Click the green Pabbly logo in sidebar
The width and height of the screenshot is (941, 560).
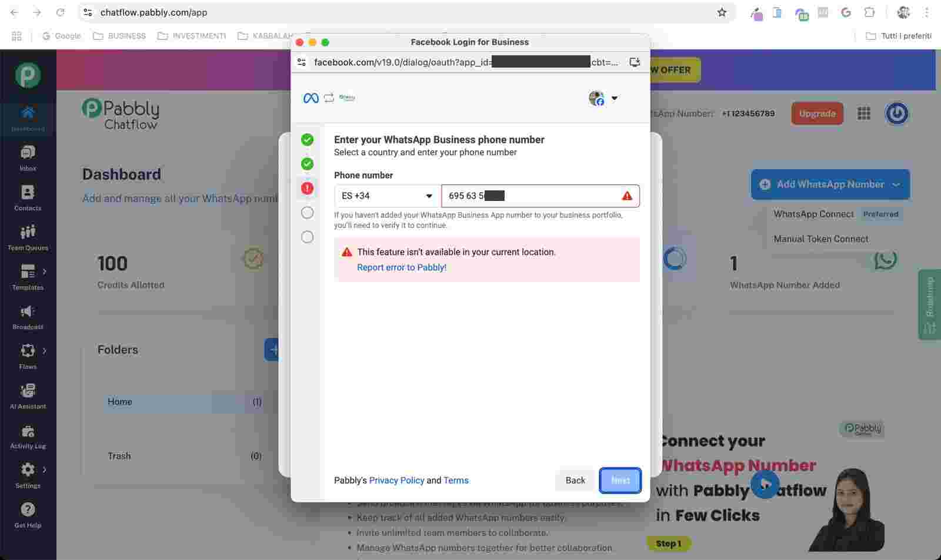tap(28, 75)
